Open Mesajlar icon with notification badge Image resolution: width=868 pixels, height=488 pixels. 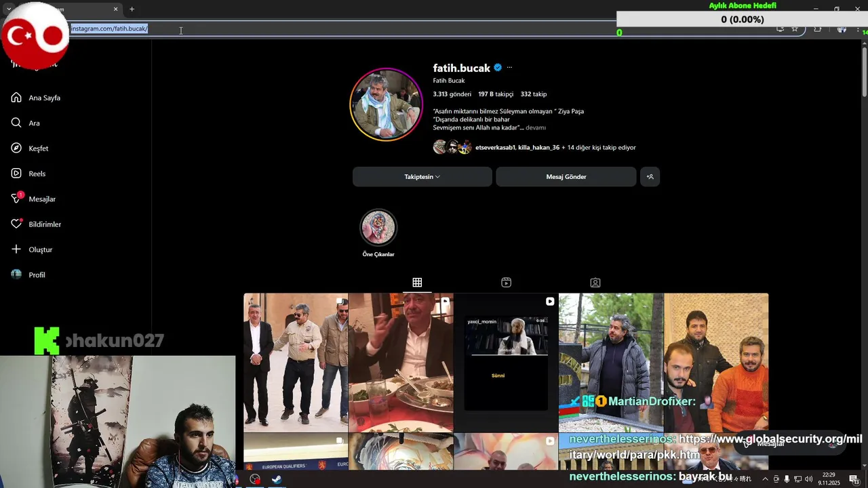pyautogui.click(x=16, y=199)
